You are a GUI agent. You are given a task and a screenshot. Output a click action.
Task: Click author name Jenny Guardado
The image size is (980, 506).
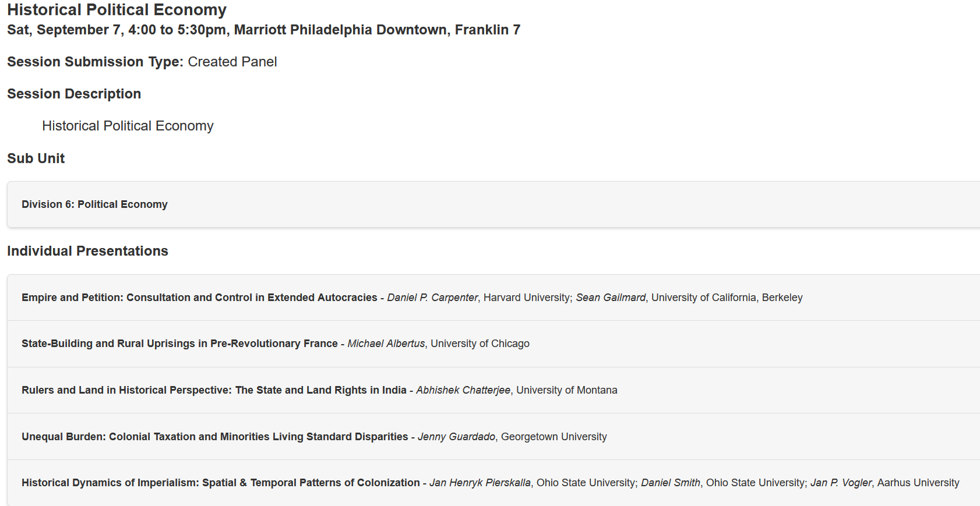pos(456,437)
